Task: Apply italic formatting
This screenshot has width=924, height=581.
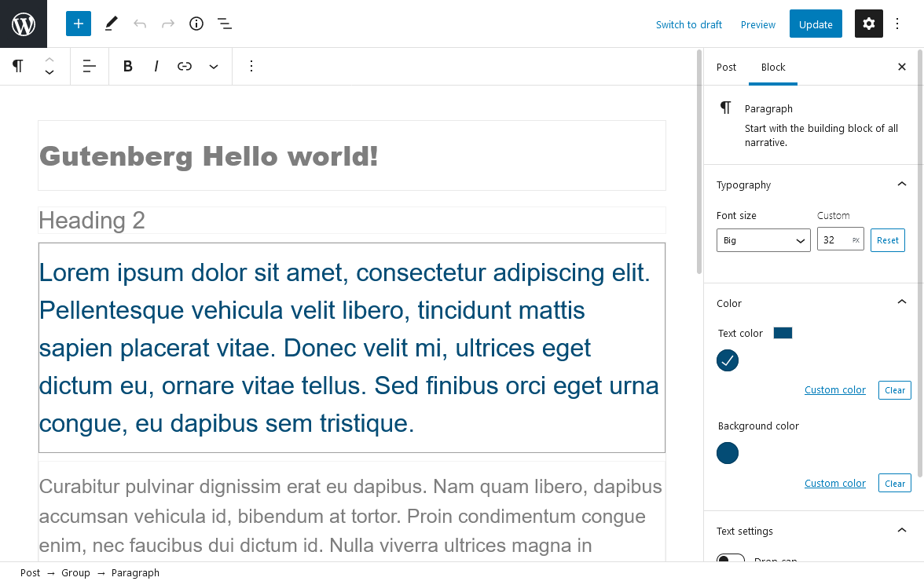Action: tap(156, 67)
